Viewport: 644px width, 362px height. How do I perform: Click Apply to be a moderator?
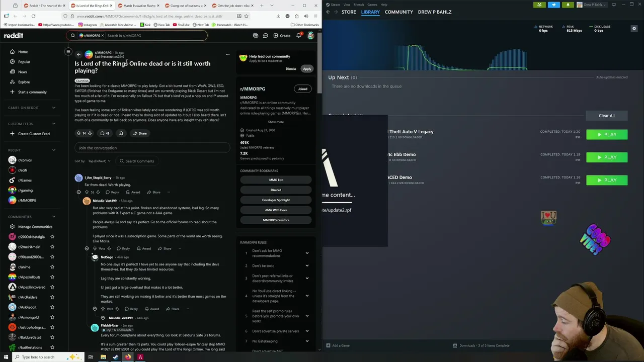pos(307,69)
